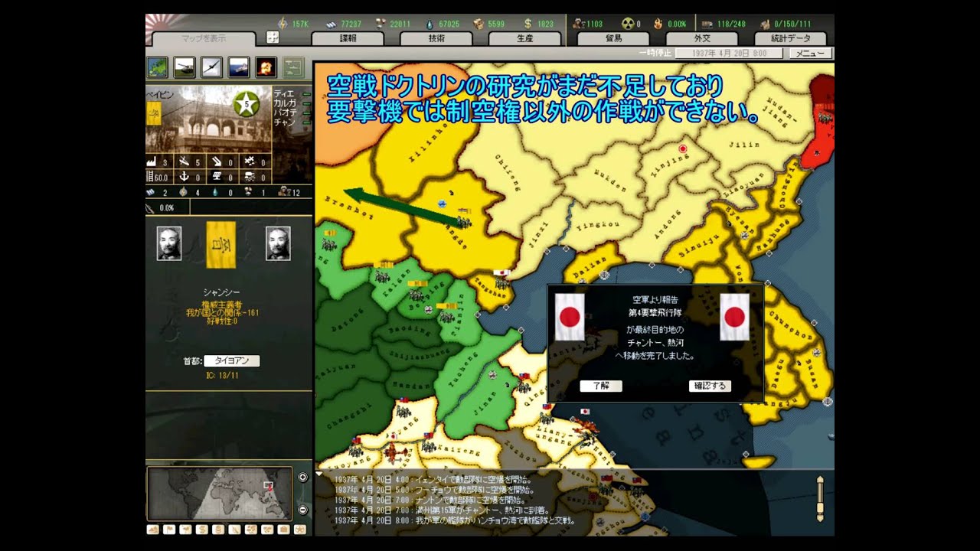Select the map overview icon
Viewport: 980px width, 551px height.
[158, 67]
